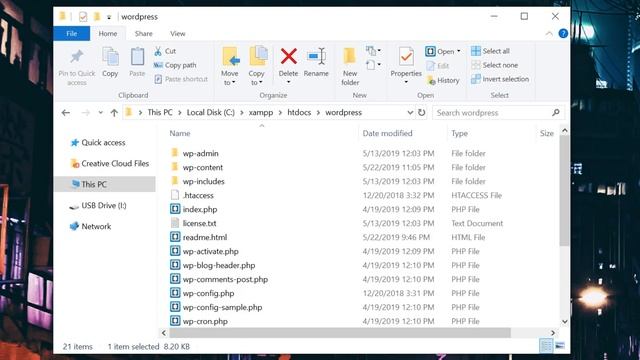Open the Move to menu
Viewport: 640px width, 360px height.
(230, 67)
